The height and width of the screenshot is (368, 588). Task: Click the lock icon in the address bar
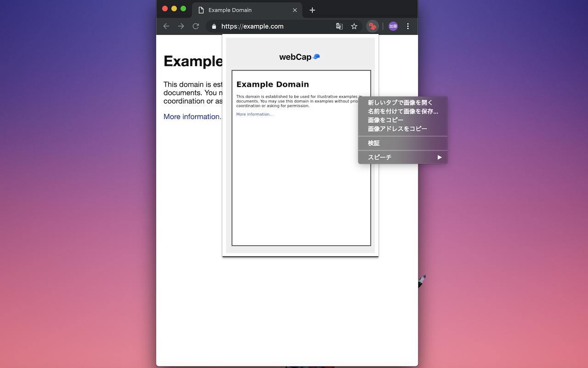[x=214, y=27]
